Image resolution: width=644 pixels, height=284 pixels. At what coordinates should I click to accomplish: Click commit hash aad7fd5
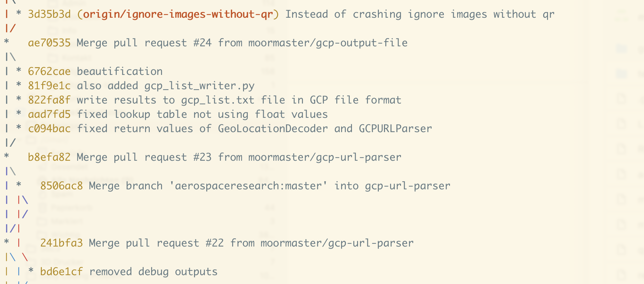click(x=49, y=114)
